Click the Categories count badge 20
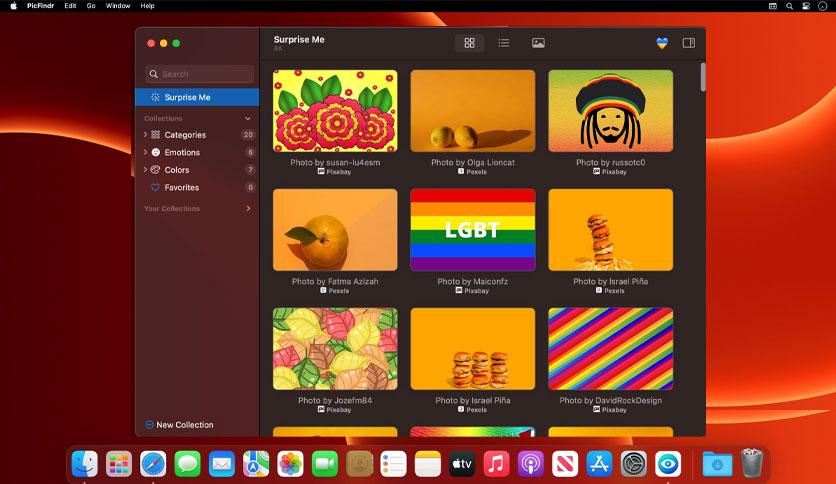836x484 pixels. (248, 135)
